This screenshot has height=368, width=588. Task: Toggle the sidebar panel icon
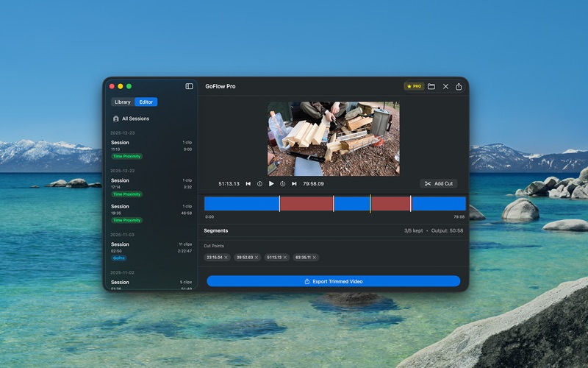click(189, 86)
